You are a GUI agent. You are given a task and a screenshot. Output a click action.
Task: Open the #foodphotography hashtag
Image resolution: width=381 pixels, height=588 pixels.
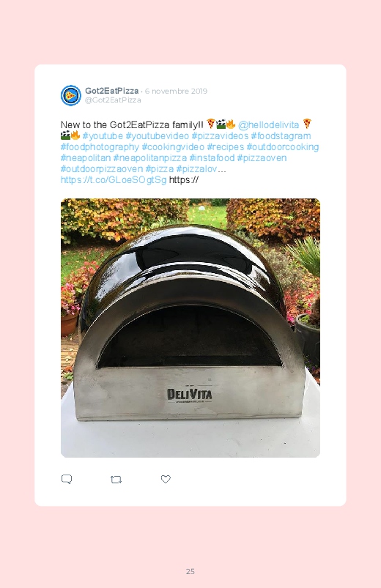pos(100,147)
